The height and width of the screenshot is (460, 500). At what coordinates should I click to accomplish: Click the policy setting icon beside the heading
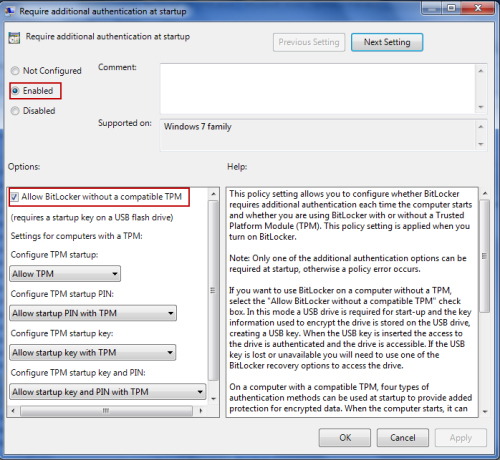14,38
